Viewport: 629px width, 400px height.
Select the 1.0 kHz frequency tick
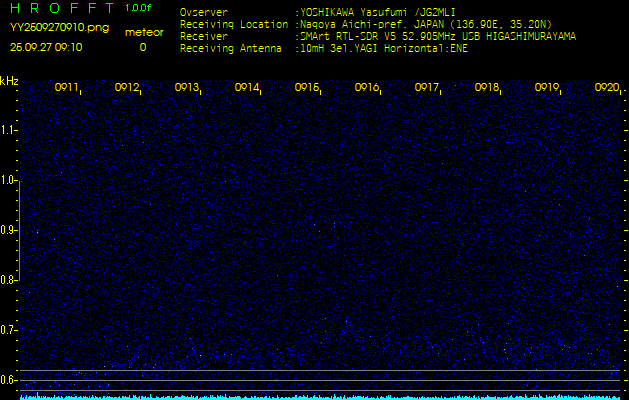click(9, 180)
